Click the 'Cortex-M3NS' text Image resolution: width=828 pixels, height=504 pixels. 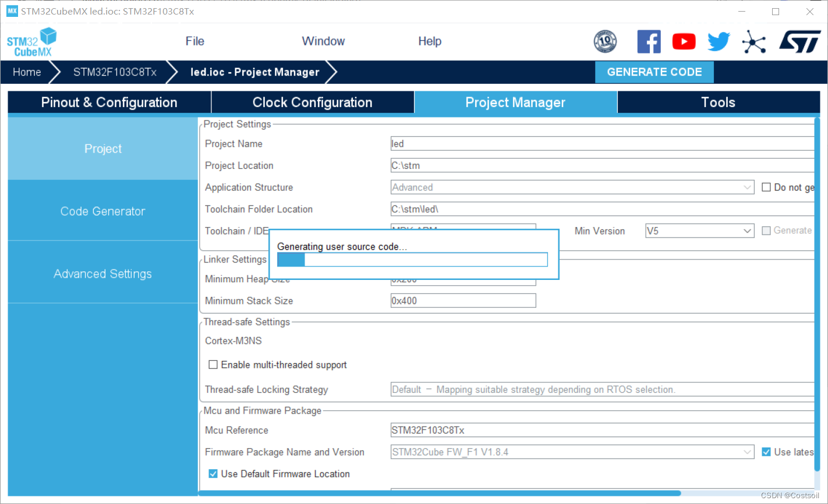[x=233, y=340]
